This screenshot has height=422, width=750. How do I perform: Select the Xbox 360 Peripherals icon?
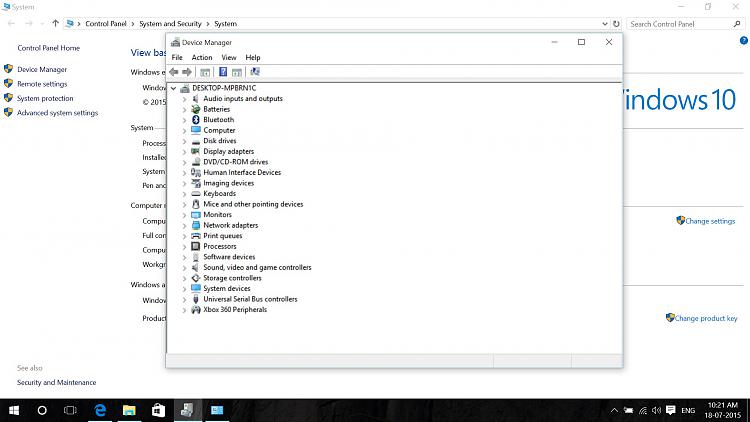tap(196, 310)
